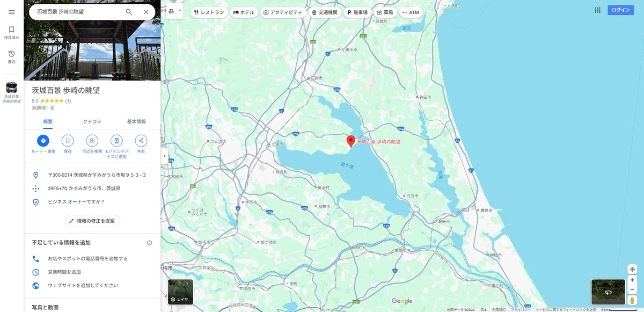
Task: Open saved places (保存済み)
Action: pos(11,32)
